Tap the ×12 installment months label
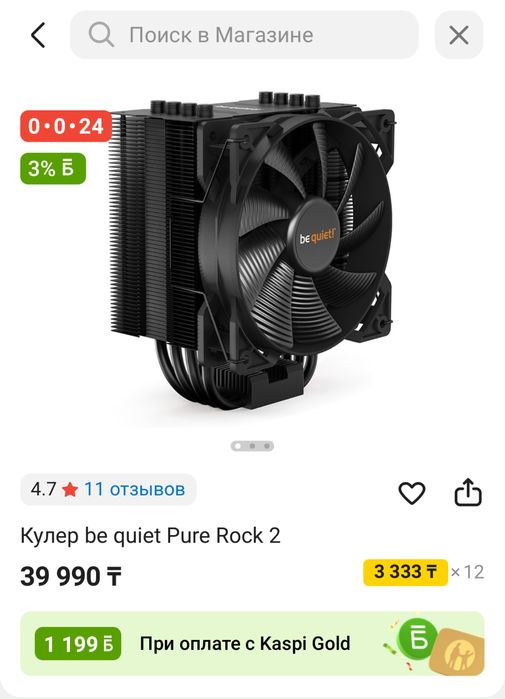The width and height of the screenshot is (505, 699). [x=467, y=572]
